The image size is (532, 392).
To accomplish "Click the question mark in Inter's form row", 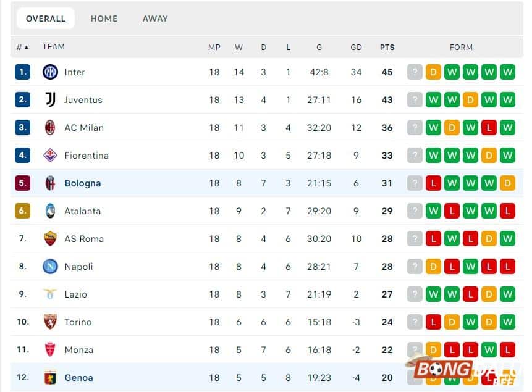I will tap(415, 72).
